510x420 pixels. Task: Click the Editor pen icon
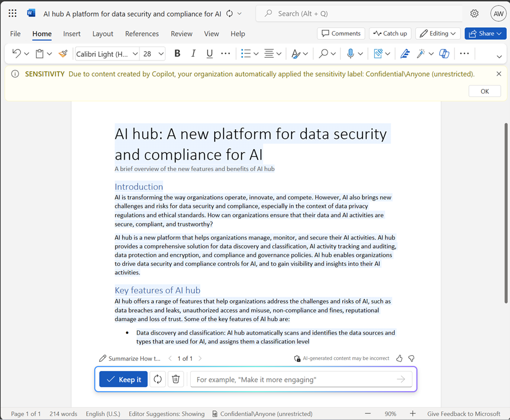pos(405,53)
